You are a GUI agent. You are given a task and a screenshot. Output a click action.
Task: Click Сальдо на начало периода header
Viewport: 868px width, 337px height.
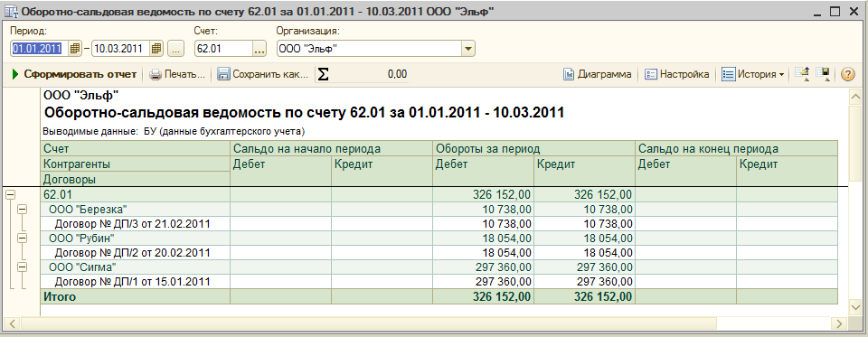pos(331,149)
